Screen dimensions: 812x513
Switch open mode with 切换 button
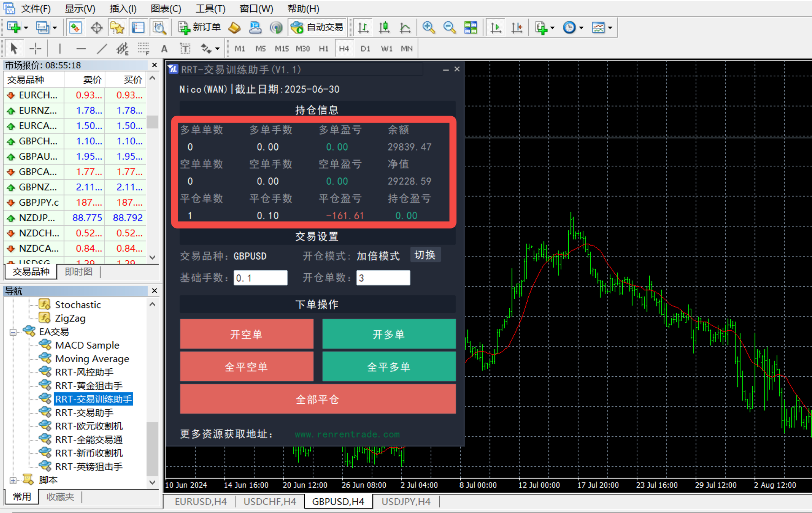click(x=425, y=255)
